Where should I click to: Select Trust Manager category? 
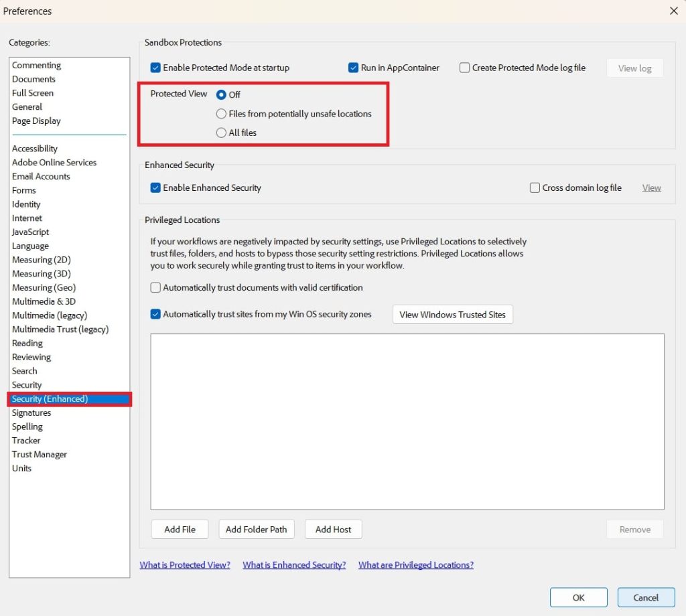coord(40,455)
